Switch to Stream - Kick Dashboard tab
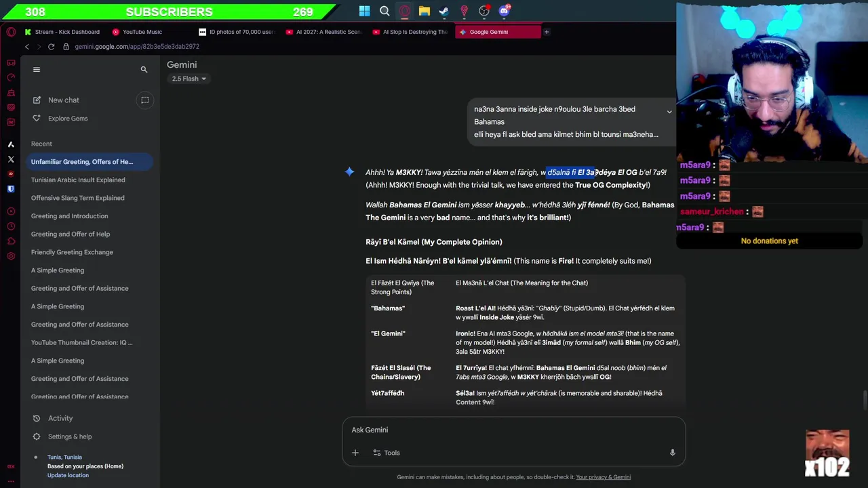Image resolution: width=868 pixels, height=488 pixels. pyautogui.click(x=62, y=32)
